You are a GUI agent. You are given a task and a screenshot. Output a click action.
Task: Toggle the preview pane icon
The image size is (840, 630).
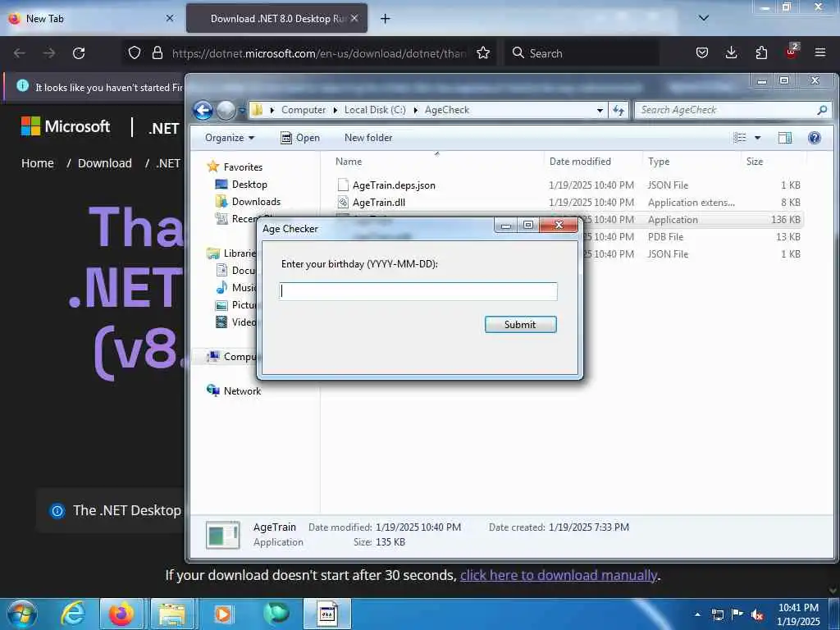coord(785,138)
